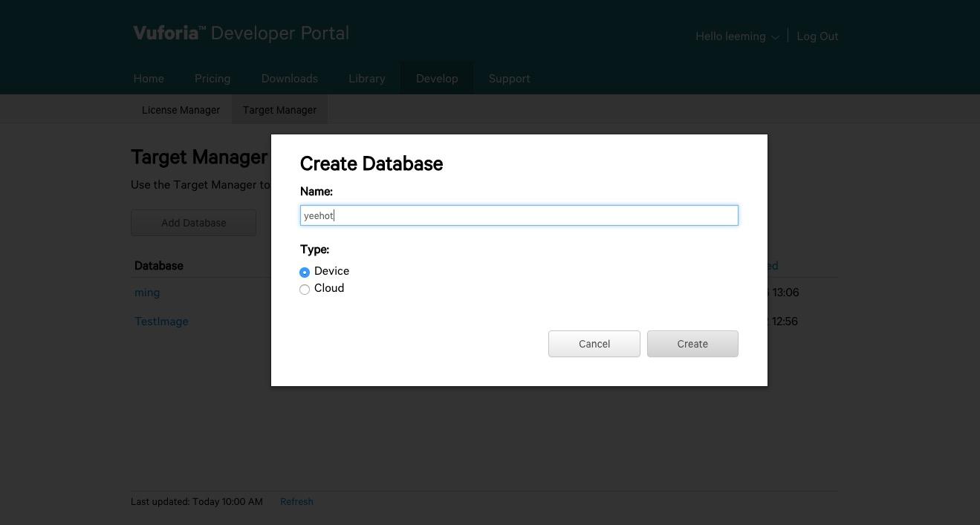The width and height of the screenshot is (980, 525).
Task: Open the TestImage database link
Action: (161, 322)
